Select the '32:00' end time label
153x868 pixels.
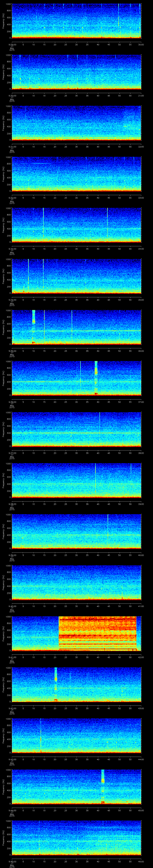pyautogui.click(x=141, y=147)
